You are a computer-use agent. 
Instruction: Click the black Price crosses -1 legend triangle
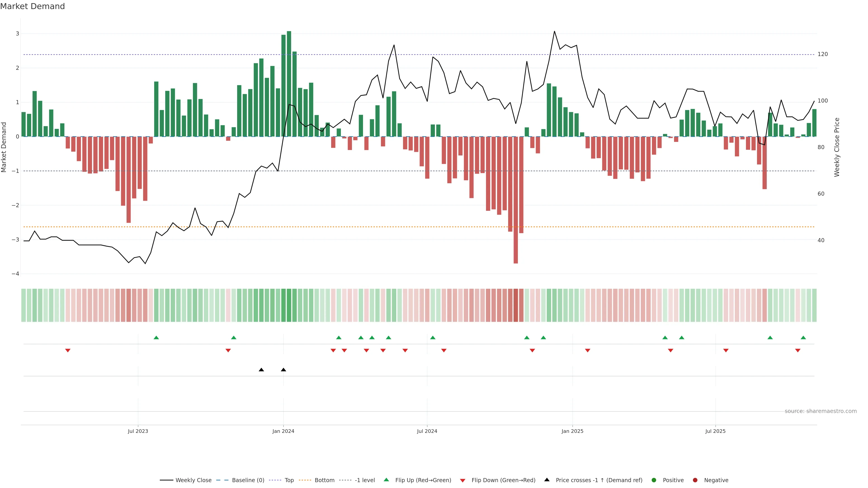pos(547,480)
